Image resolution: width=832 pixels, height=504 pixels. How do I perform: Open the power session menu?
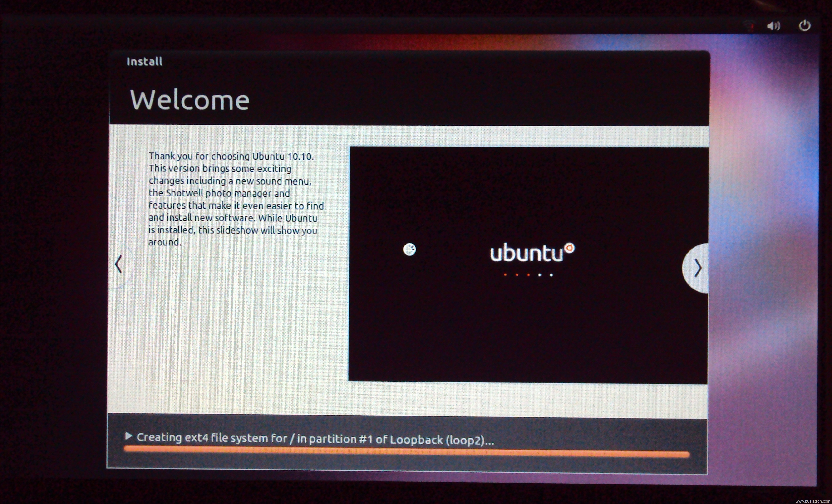(x=805, y=25)
